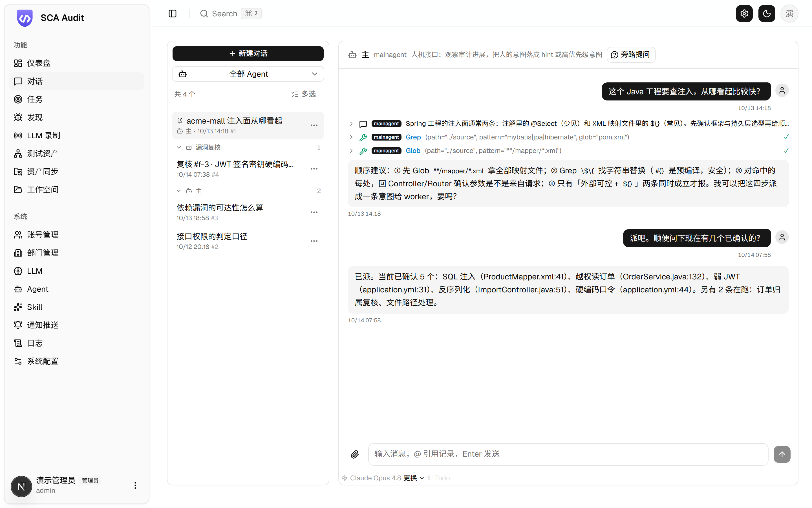The image size is (812, 508).
Task: Open the admin account three-dot menu
Action: tap(135, 485)
